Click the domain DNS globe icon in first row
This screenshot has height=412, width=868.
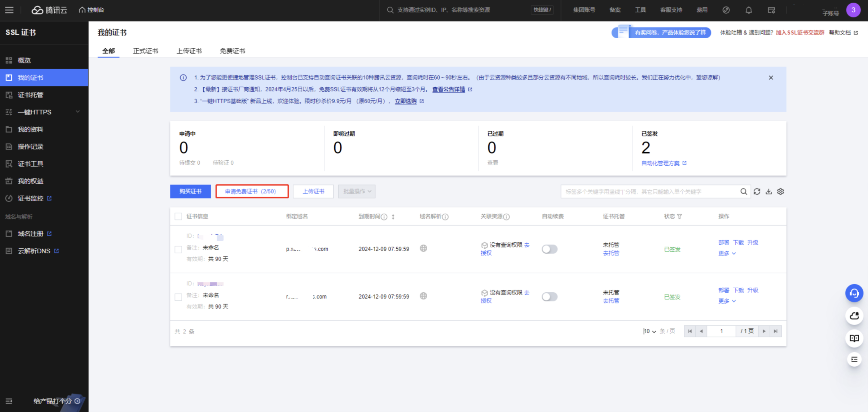point(423,248)
